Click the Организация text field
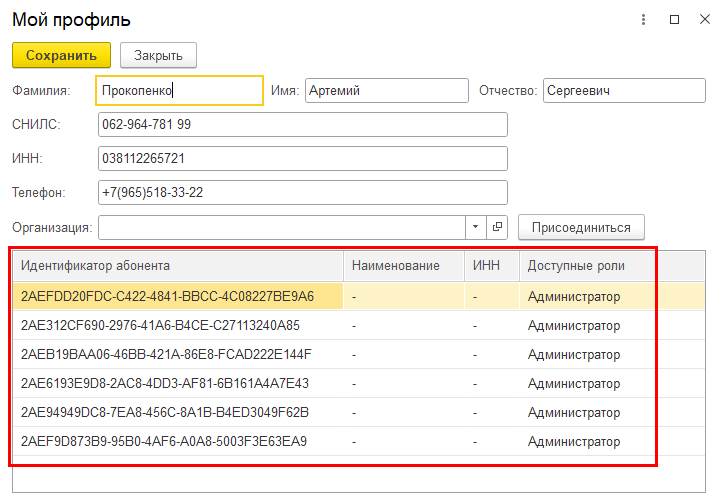The width and height of the screenshot is (725, 503). pyautogui.click(x=282, y=227)
